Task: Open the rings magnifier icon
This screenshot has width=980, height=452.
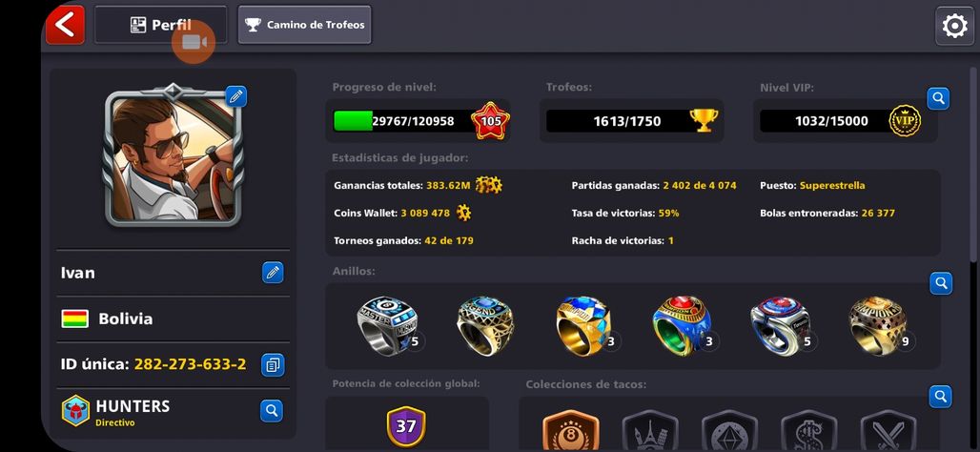Action: point(941,283)
